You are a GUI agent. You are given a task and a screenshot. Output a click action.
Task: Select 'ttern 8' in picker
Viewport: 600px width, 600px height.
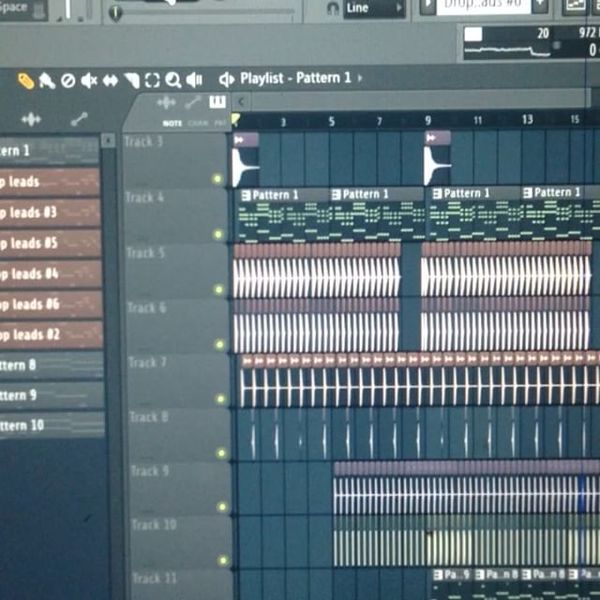point(52,365)
